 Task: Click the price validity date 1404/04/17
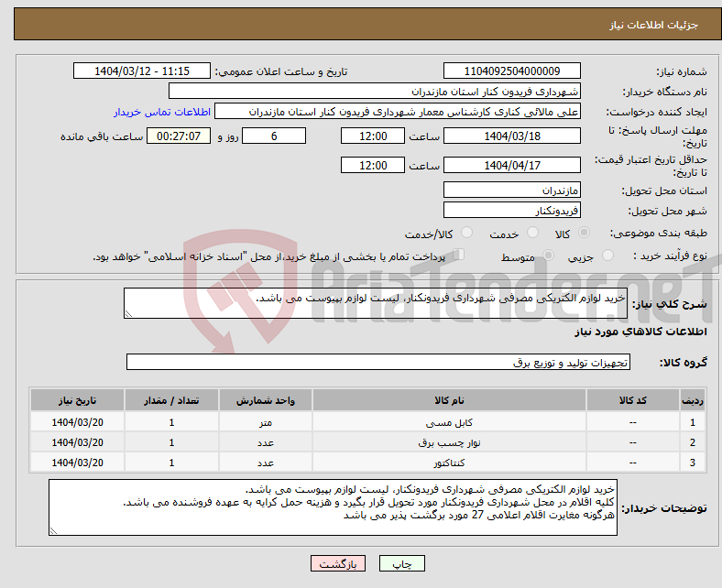click(x=511, y=165)
